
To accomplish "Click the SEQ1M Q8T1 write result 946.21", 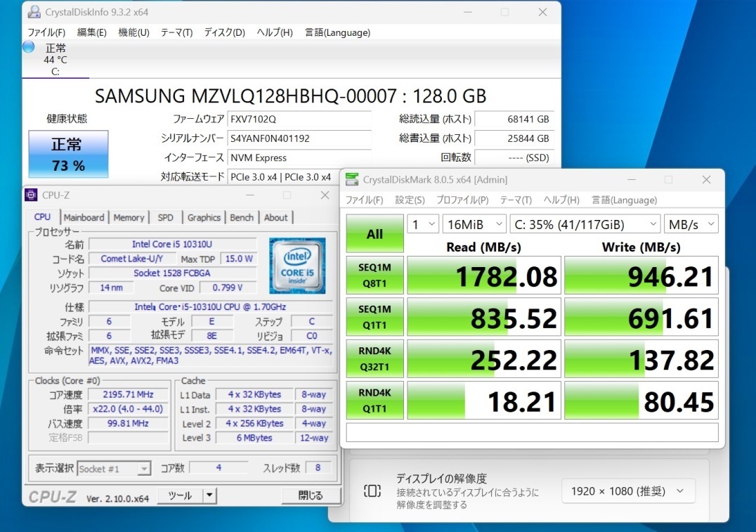I will [641, 275].
